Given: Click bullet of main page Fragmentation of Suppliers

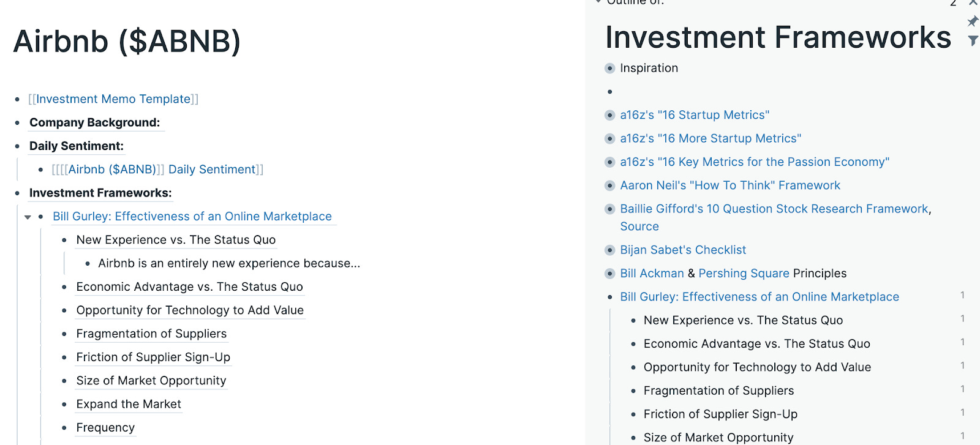Looking at the screenshot, I should (64, 334).
